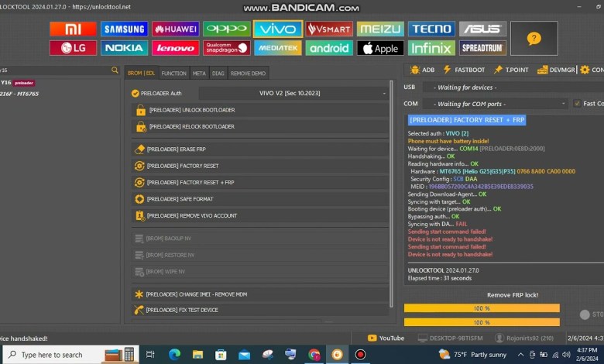
Task: Open the Qualcomm Snapdragon section
Action: pyautogui.click(x=226, y=48)
